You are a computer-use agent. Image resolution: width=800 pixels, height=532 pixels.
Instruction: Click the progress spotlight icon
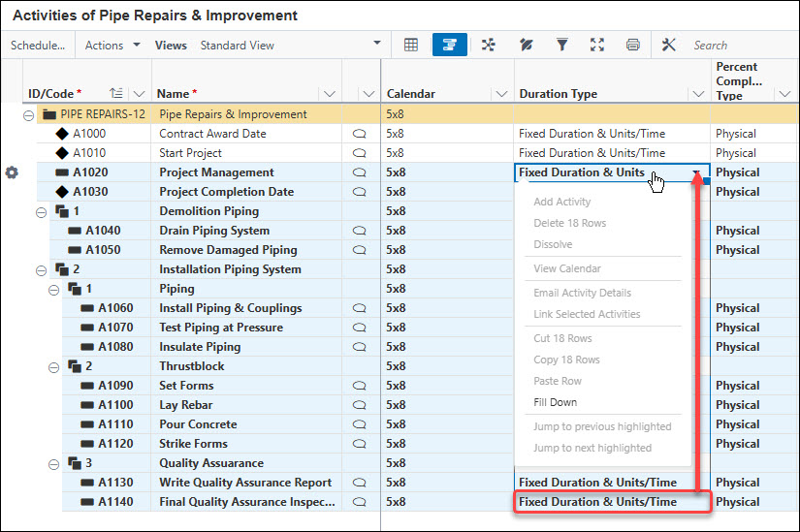[526, 45]
